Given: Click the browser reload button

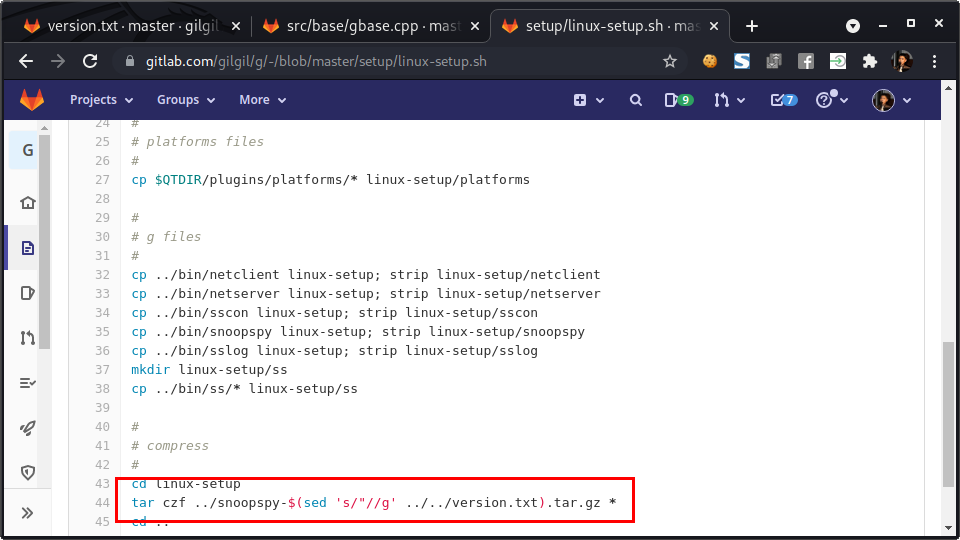Looking at the screenshot, I should point(90,61).
